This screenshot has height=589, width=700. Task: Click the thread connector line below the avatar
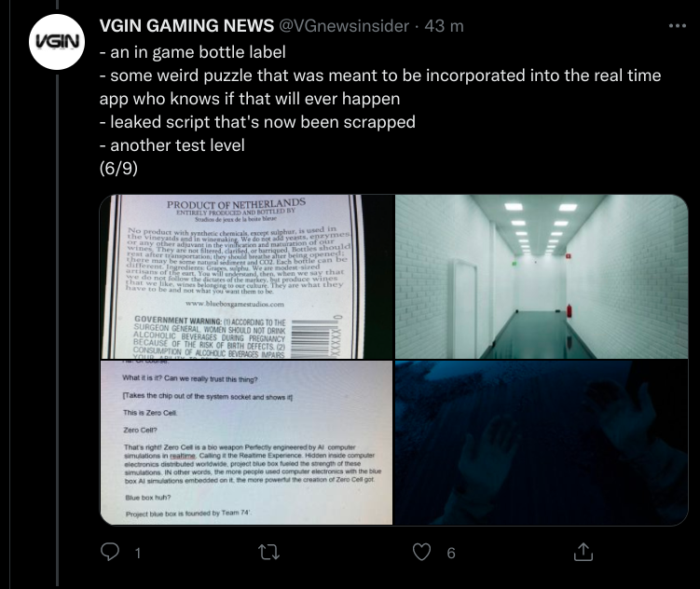tap(57, 330)
